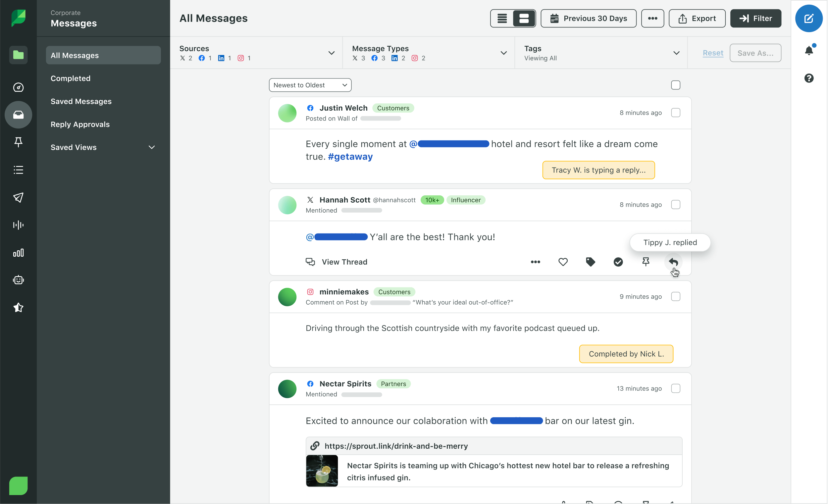The height and width of the screenshot is (504, 828).
Task: Expand the Tags filter dropdown
Action: click(677, 53)
